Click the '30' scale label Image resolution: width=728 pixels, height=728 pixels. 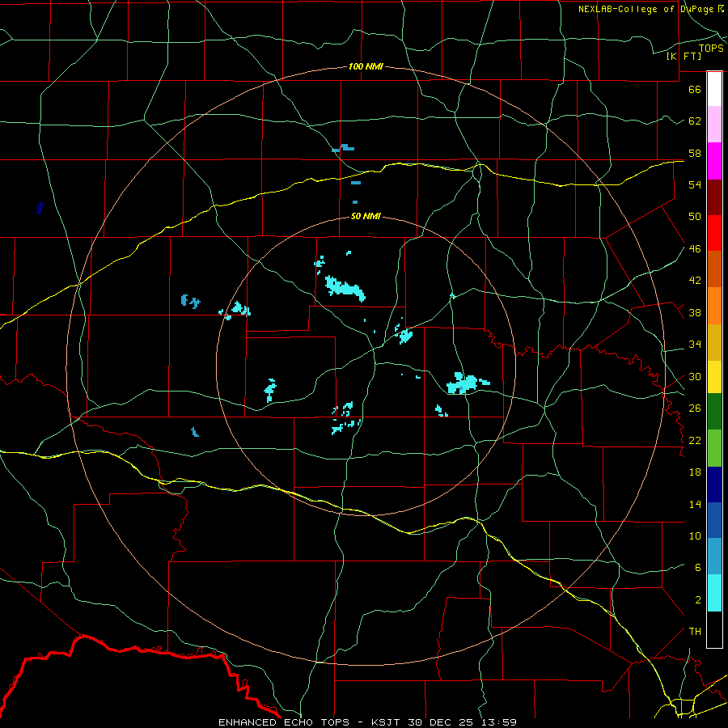pos(695,376)
